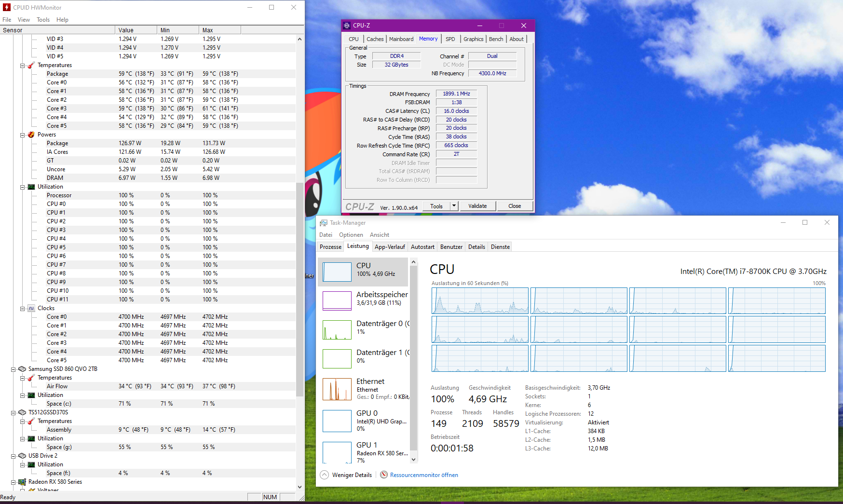Switch to the Caches tab in CPU-Z
The width and height of the screenshot is (843, 504).
point(375,39)
